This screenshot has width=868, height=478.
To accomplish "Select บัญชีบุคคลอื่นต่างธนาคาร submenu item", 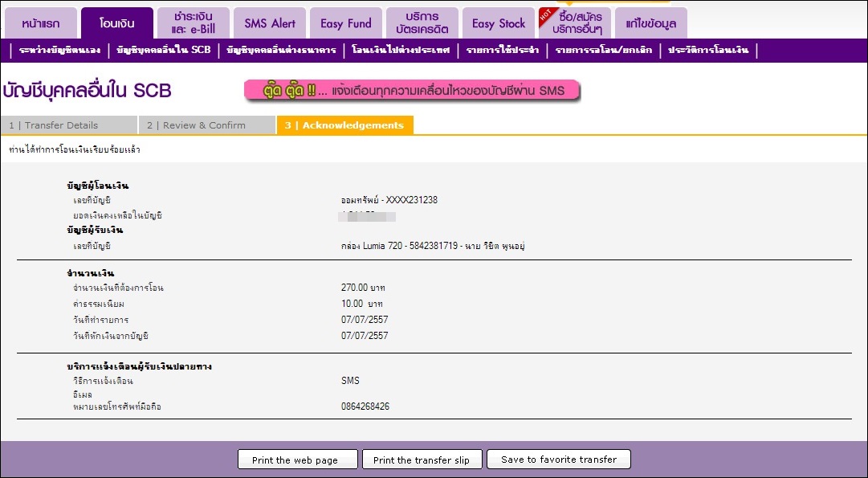I will click(281, 50).
